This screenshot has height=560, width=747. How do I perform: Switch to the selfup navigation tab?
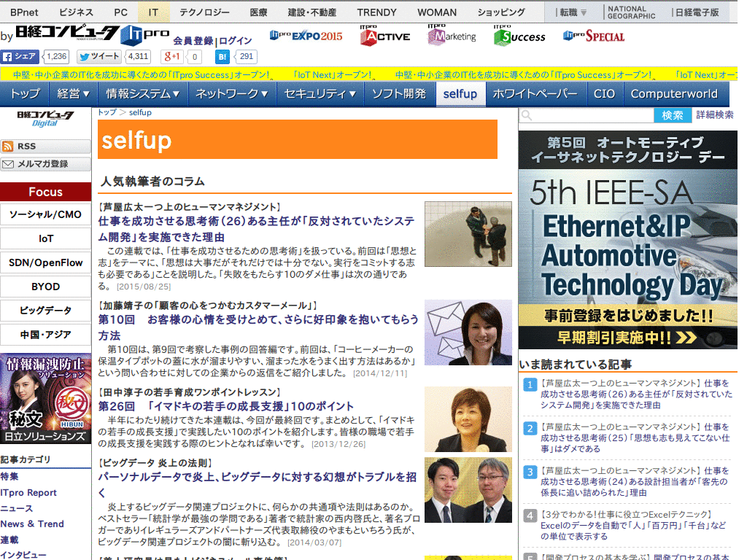click(460, 94)
